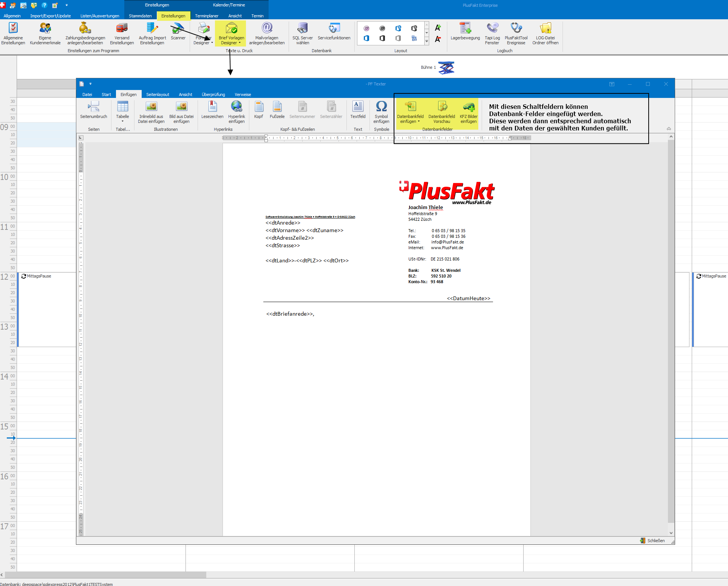Open Listen/Auswertungen tab

pyautogui.click(x=100, y=16)
